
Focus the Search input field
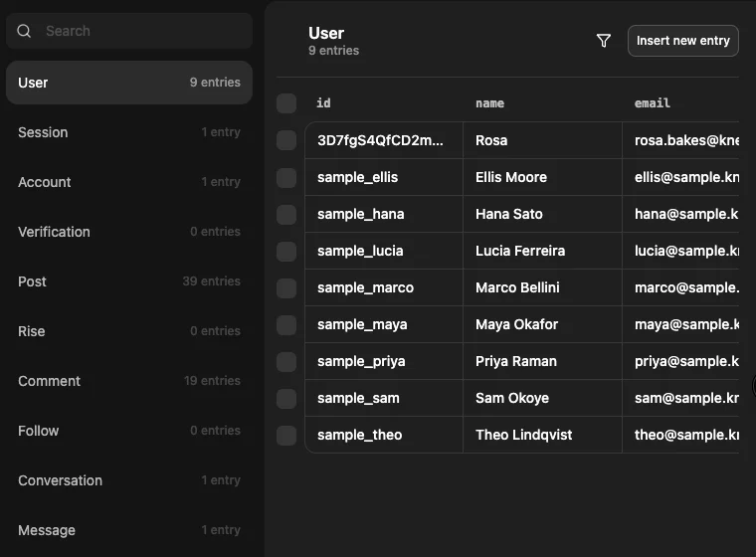pos(129,31)
